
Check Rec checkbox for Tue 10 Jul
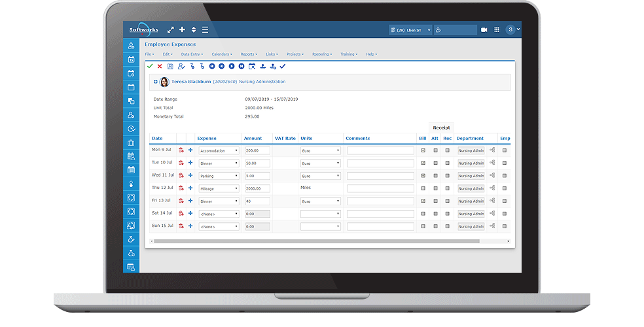click(447, 163)
